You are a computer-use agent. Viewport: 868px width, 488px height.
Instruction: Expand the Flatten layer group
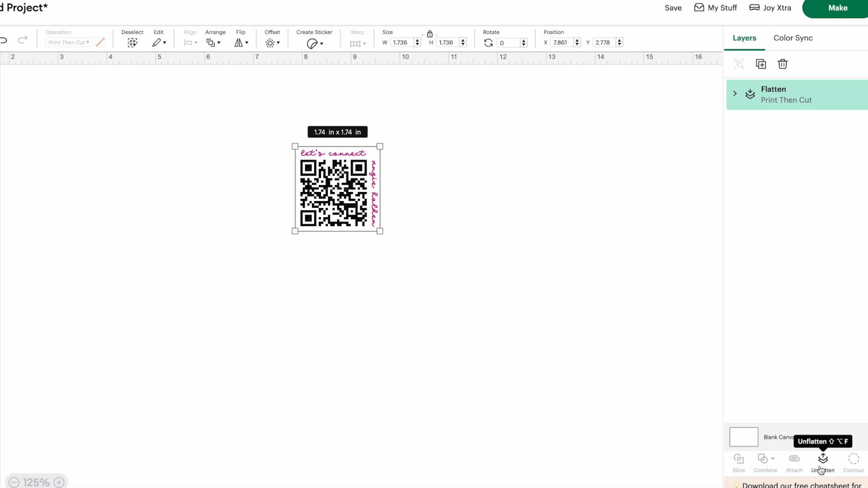click(735, 94)
